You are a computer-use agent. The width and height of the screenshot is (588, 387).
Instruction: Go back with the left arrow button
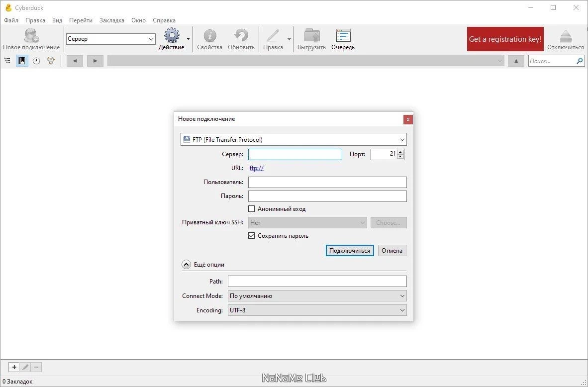point(75,61)
